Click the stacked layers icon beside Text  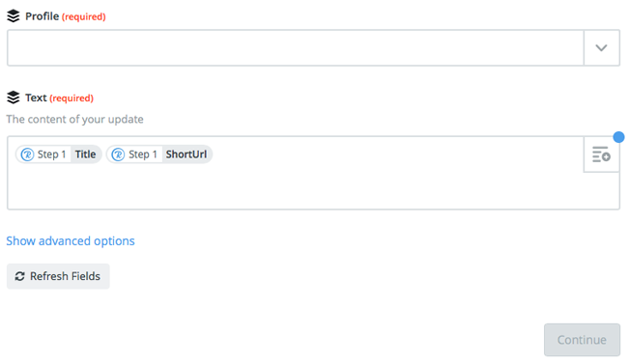[x=14, y=98]
